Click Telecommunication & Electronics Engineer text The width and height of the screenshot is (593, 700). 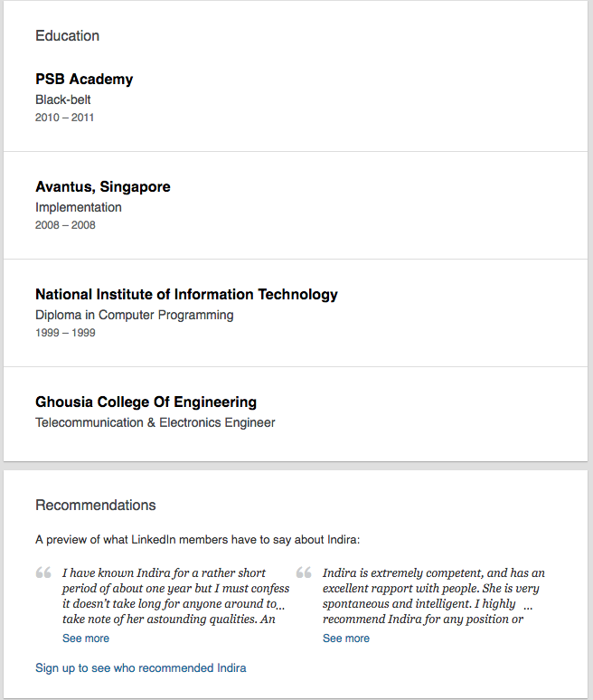click(155, 423)
